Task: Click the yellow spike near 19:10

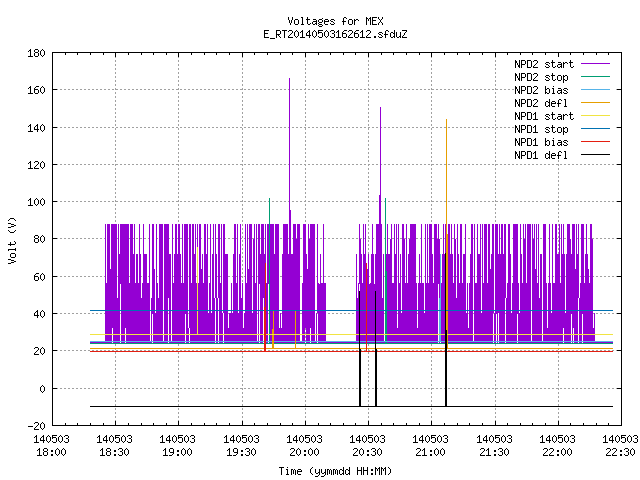Action: point(198,290)
